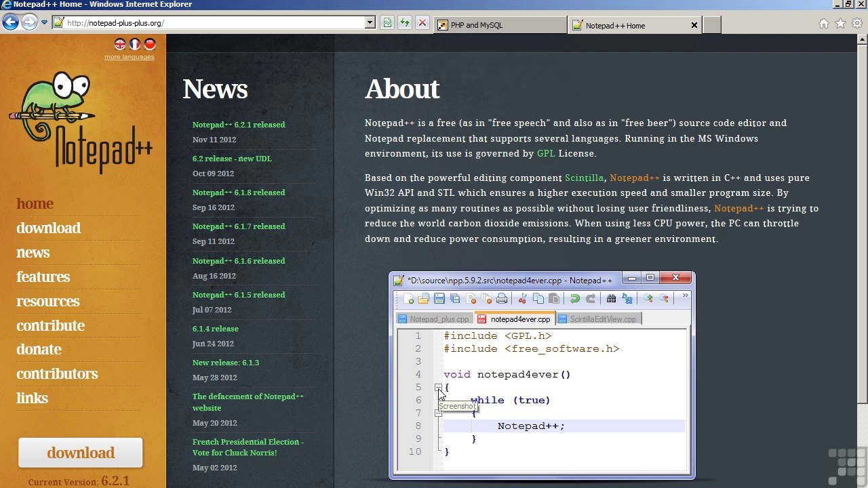This screenshot has width=868, height=488.
Task: Click the more languages link
Action: pyautogui.click(x=129, y=57)
